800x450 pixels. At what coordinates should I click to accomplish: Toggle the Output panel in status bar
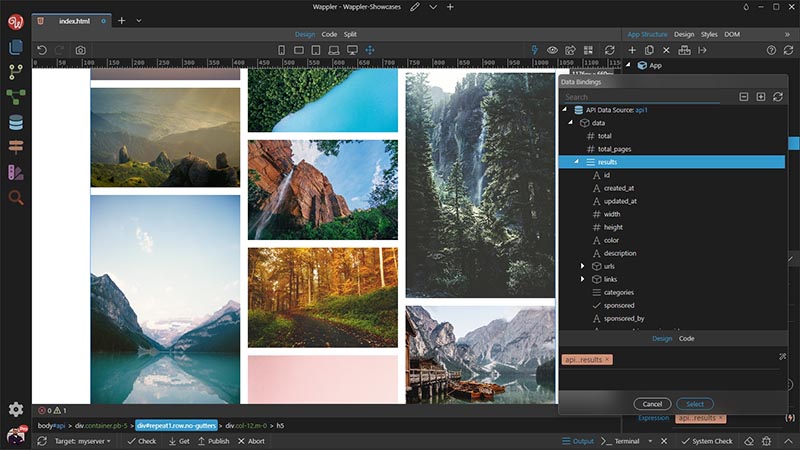576,441
